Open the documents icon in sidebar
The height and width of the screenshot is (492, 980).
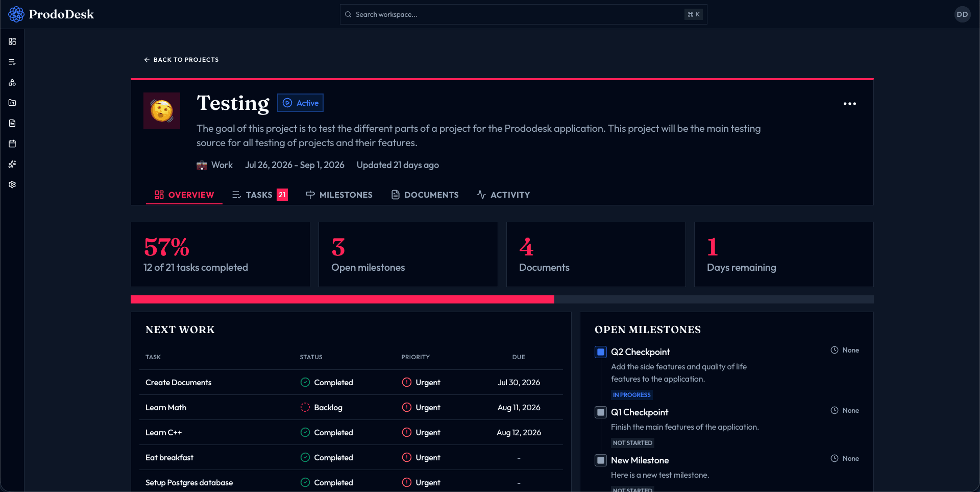[x=12, y=123]
